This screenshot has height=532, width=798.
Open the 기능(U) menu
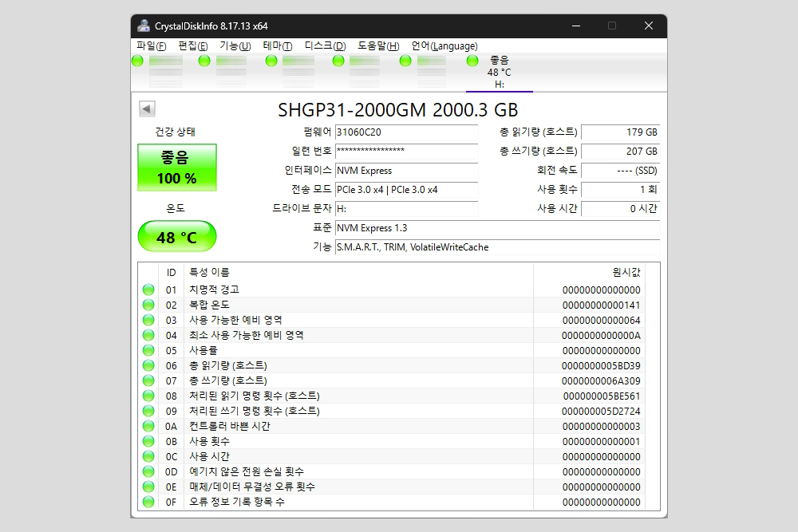coord(235,45)
